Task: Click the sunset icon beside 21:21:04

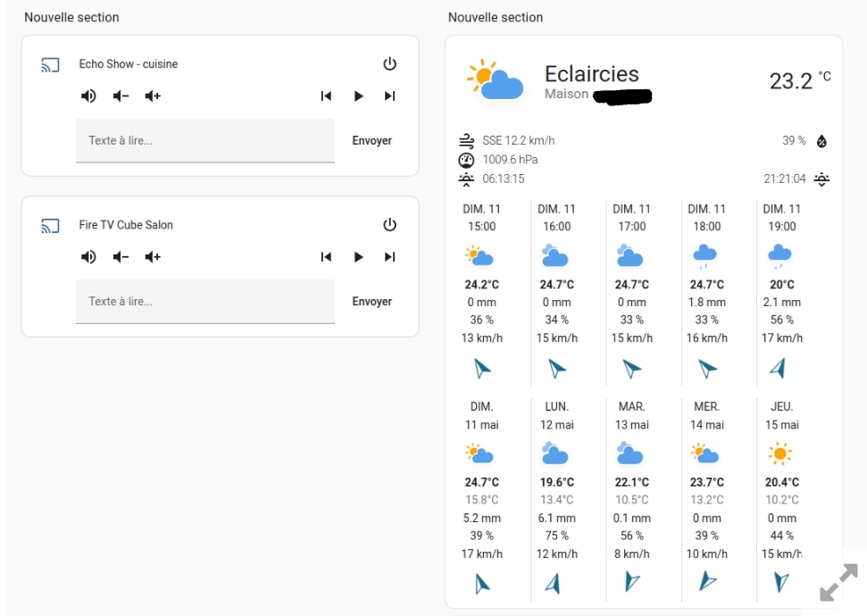Action: [x=821, y=179]
